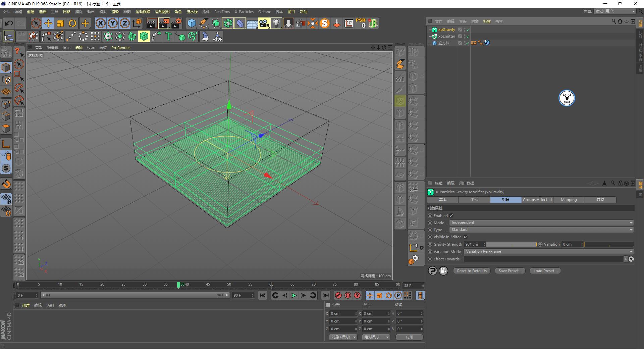Click the Camera icon in the top toolbar

coord(264,23)
